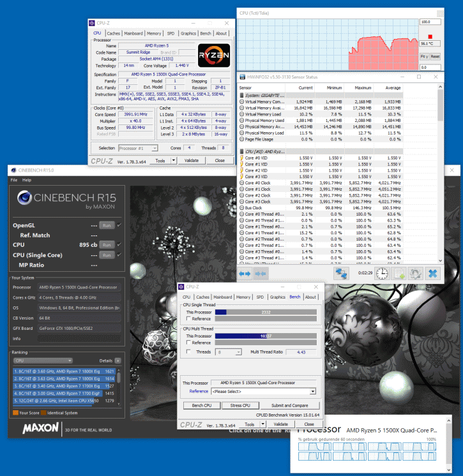Click the collapse arrows icon in HWiNFO toolbar
The height and width of the screenshot is (476, 463).
[261, 274]
